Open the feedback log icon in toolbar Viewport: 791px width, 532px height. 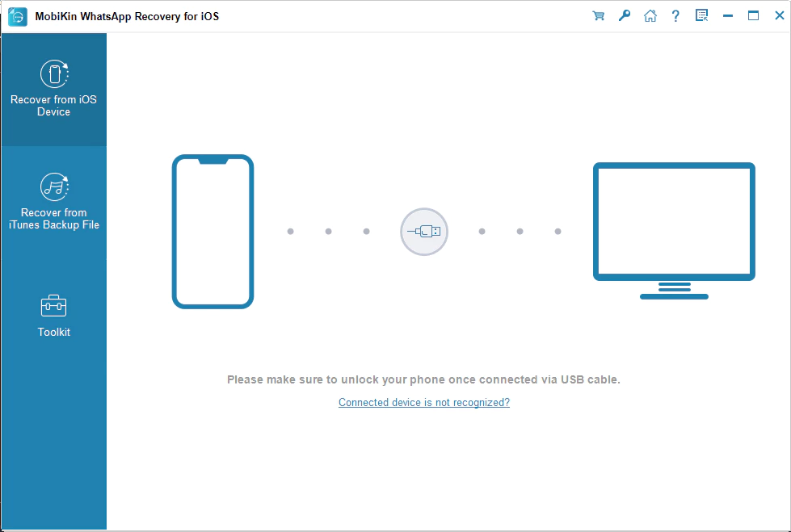[x=701, y=15]
